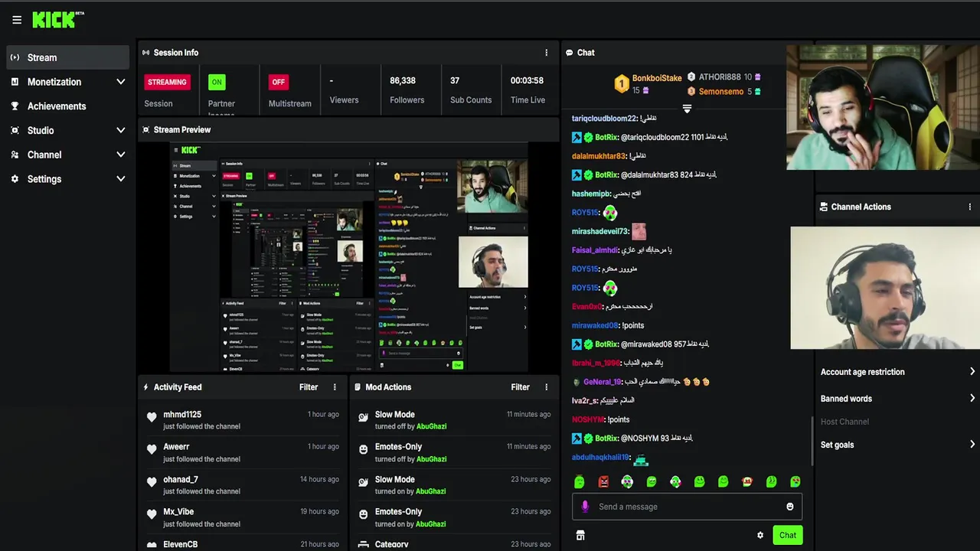Click username Evan0x0 in chat
Image resolution: width=980 pixels, height=551 pixels.
click(x=587, y=307)
